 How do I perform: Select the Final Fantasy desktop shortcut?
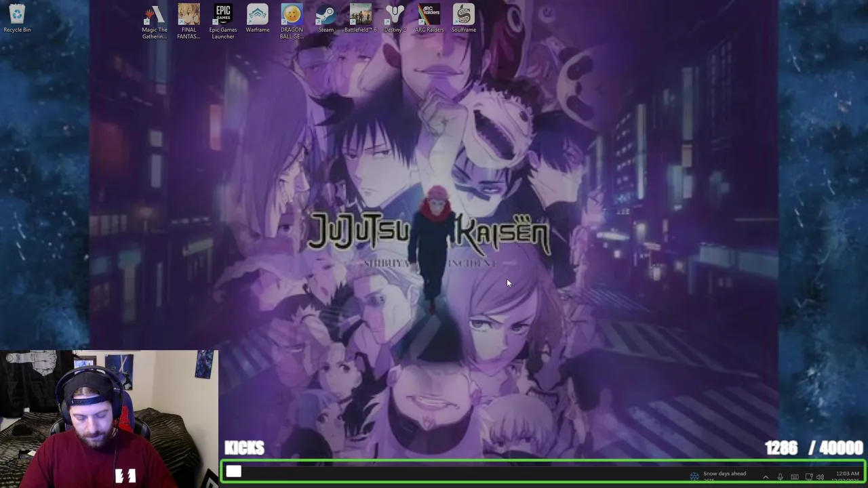(x=189, y=22)
